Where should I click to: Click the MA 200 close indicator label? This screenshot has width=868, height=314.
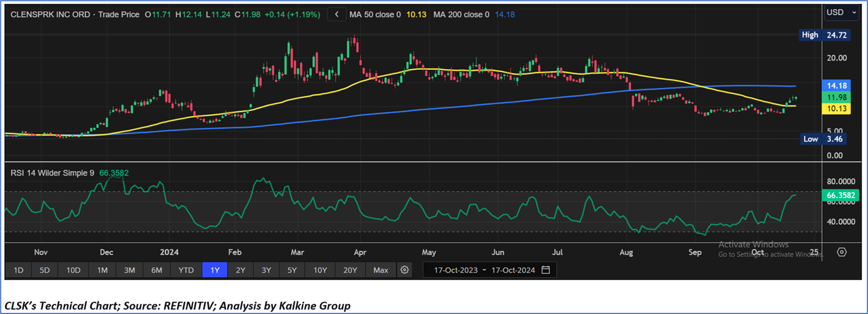click(x=461, y=15)
